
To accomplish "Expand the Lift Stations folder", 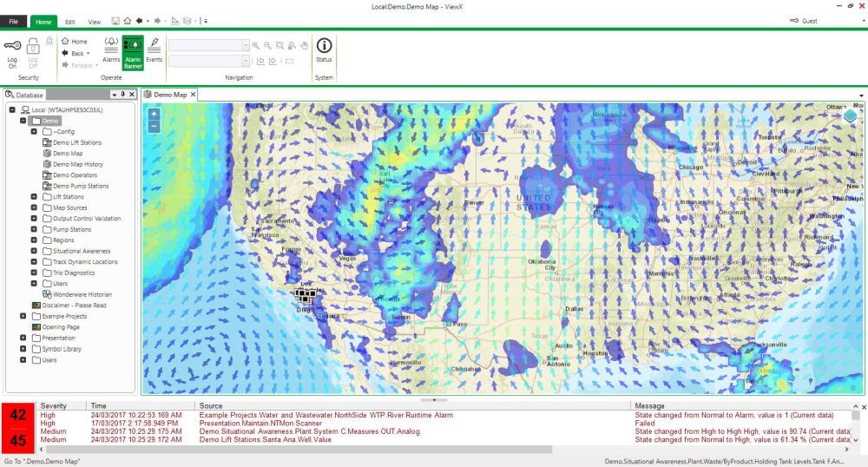I will [34, 197].
